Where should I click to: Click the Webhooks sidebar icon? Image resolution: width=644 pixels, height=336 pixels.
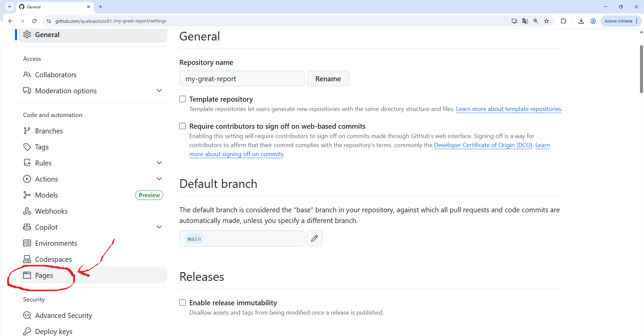[27, 211]
